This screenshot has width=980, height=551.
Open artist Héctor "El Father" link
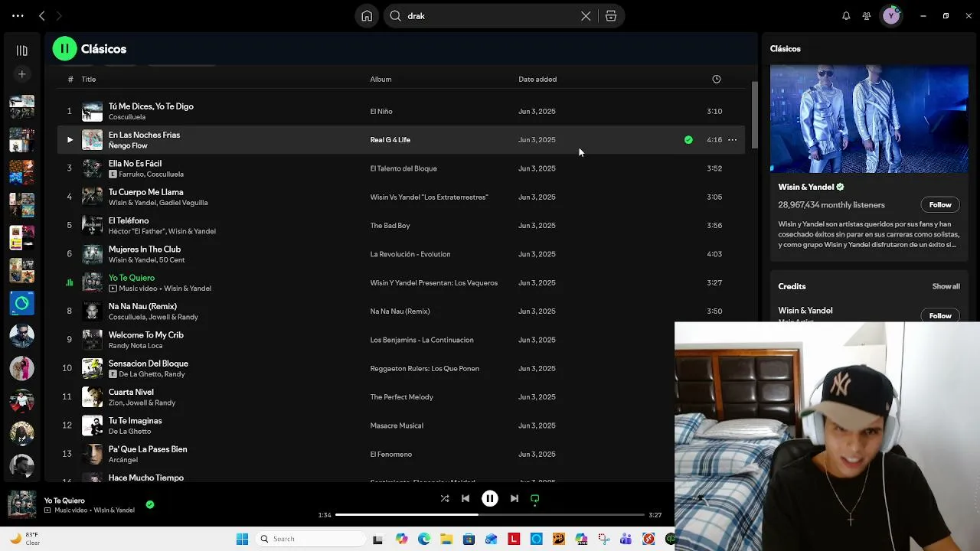(135, 231)
